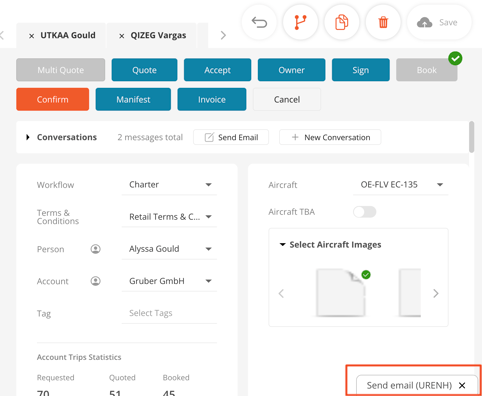Click the duplicate documents icon
Image resolution: width=482 pixels, height=396 pixels.
341,23
